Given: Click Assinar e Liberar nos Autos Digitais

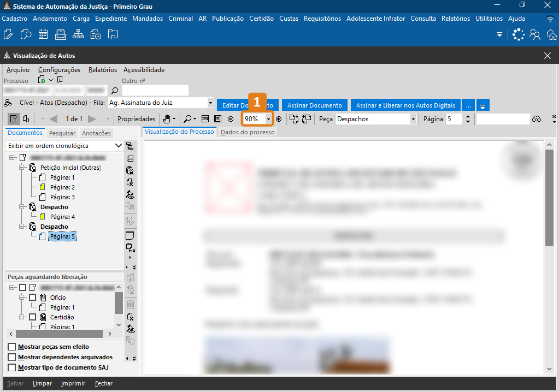Looking at the screenshot, I should (x=405, y=105).
